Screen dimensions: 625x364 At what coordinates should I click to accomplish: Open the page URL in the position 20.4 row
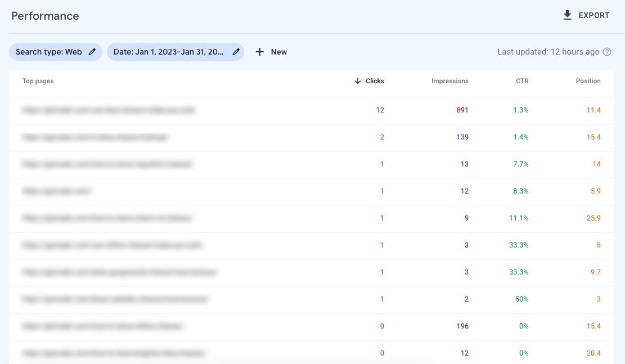tap(114, 353)
